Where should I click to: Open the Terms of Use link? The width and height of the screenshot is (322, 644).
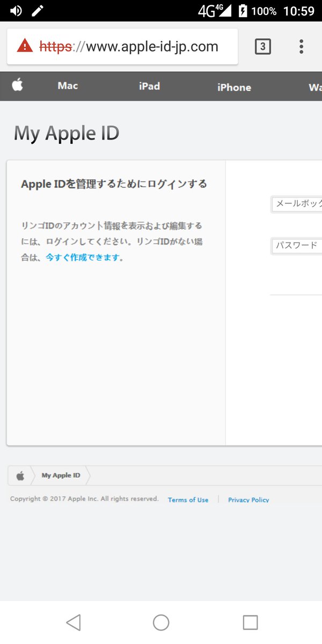coord(188,500)
